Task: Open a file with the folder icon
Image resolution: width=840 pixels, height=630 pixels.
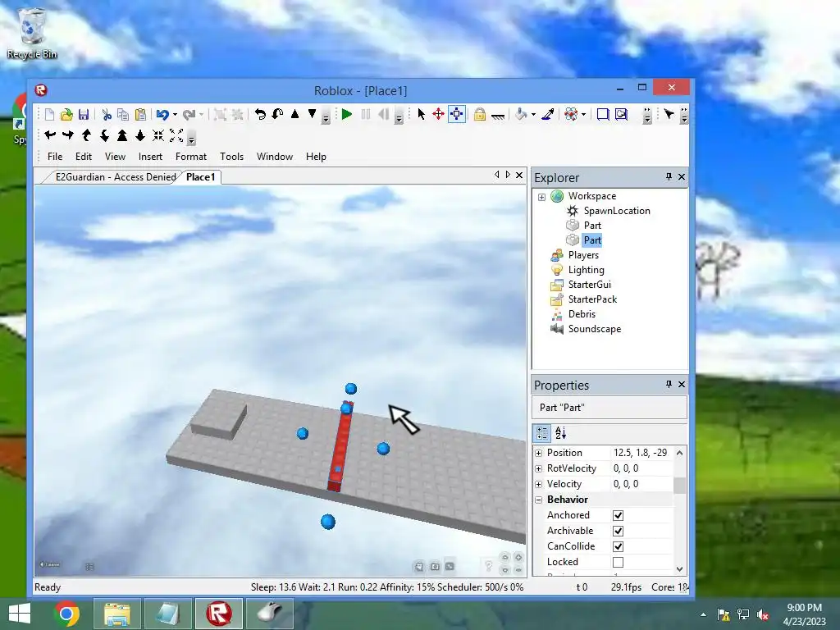Action: coord(66,114)
